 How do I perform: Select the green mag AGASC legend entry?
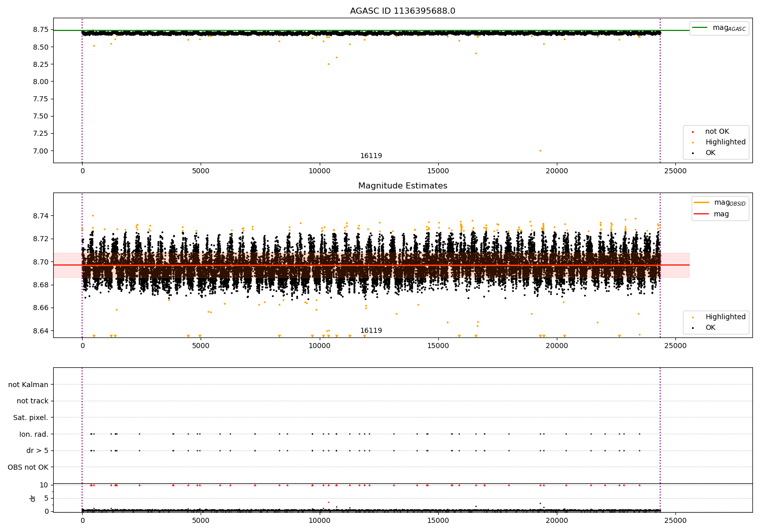719,28
